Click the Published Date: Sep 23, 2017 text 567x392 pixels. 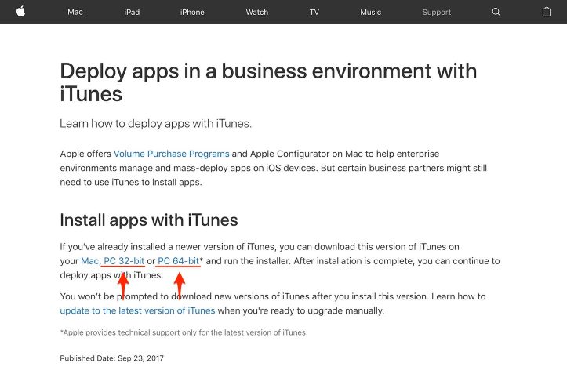[x=111, y=358]
